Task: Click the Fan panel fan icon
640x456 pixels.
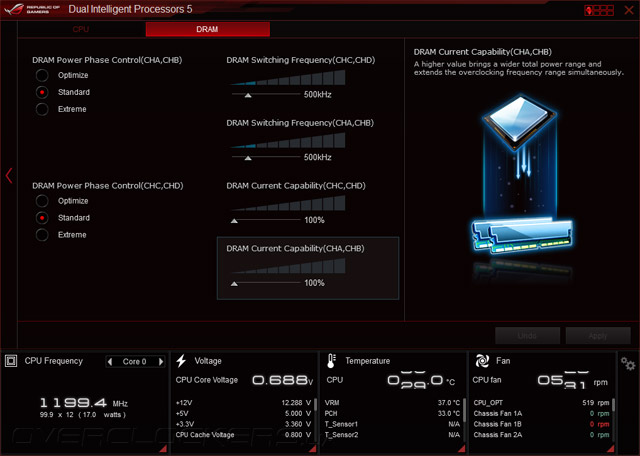Action: point(482,361)
